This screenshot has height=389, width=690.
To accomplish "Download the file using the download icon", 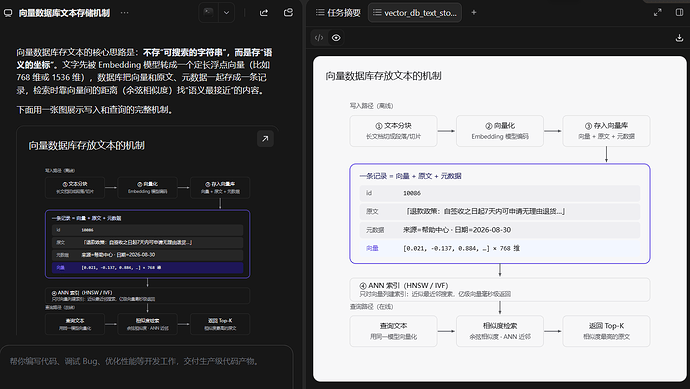I will click(x=679, y=38).
